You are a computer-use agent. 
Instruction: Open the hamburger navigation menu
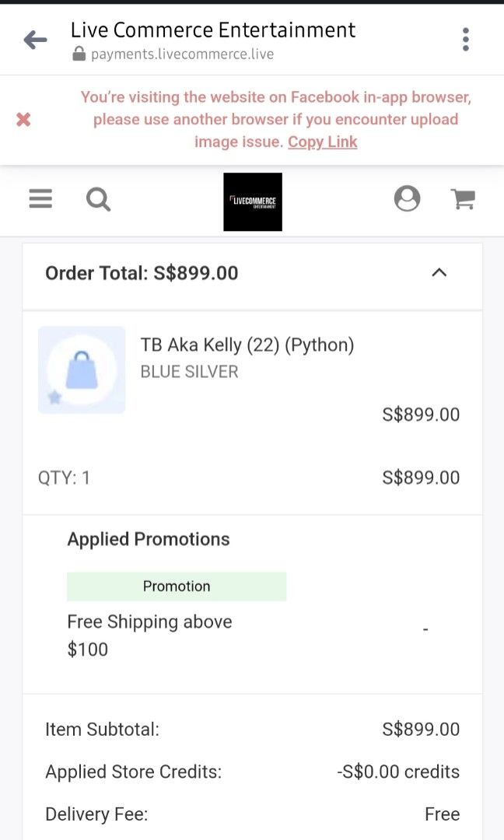tap(40, 198)
